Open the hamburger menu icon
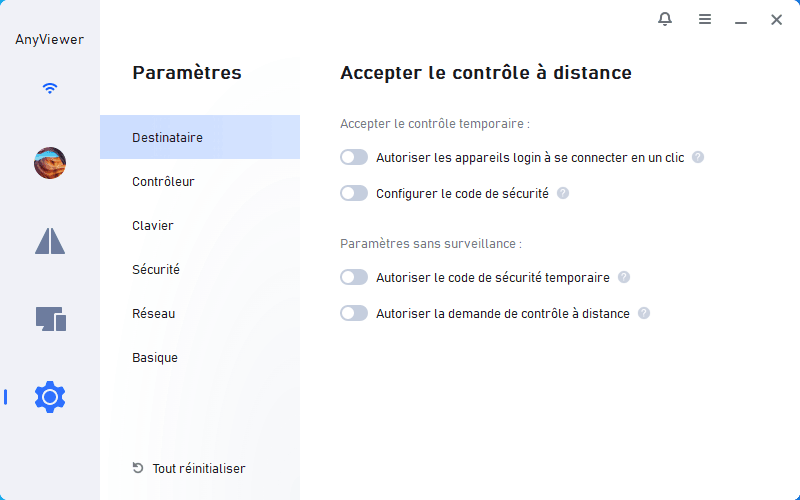The width and height of the screenshot is (800, 500). point(705,19)
